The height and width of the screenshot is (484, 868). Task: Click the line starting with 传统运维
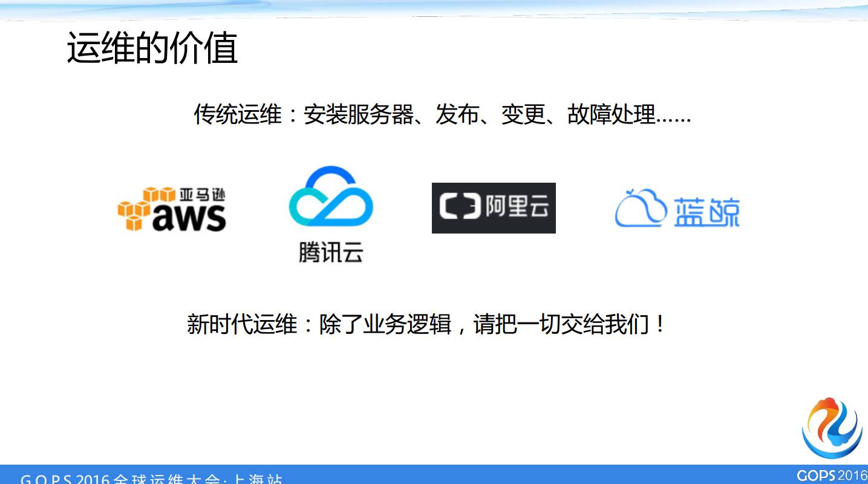tap(442, 114)
